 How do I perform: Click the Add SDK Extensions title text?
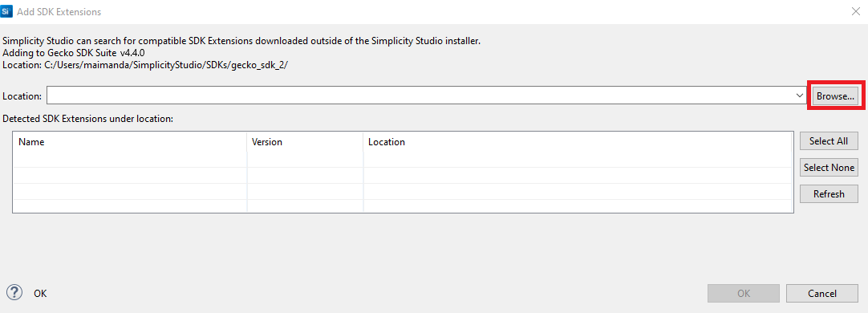click(59, 11)
